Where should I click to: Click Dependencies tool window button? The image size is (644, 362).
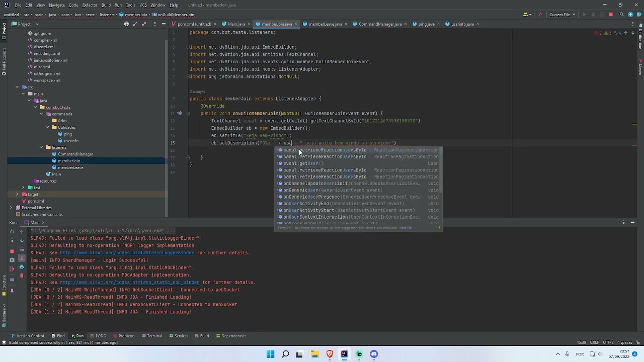(x=230, y=336)
